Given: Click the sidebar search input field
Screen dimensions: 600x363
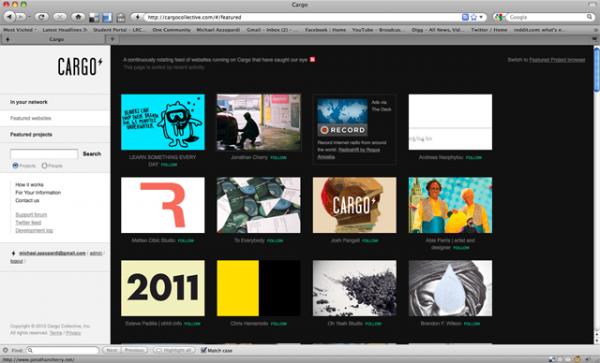Looking at the screenshot, I should point(44,154).
